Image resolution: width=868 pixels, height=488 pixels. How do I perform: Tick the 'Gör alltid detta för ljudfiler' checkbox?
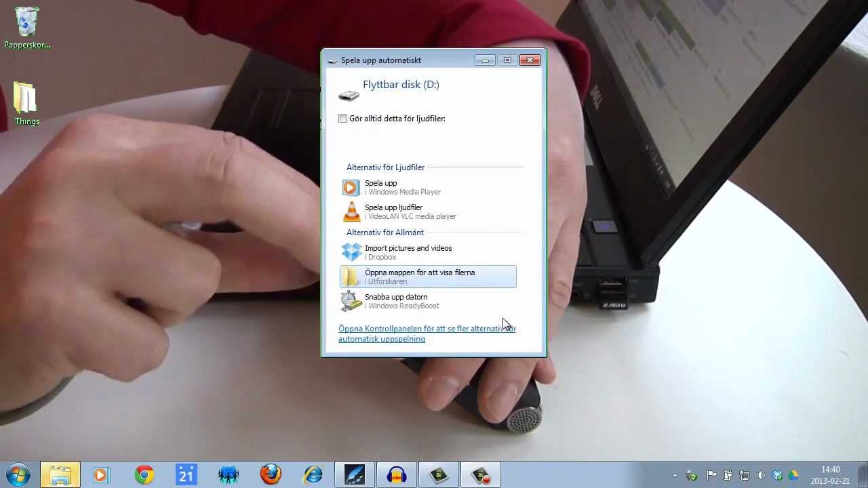click(343, 119)
